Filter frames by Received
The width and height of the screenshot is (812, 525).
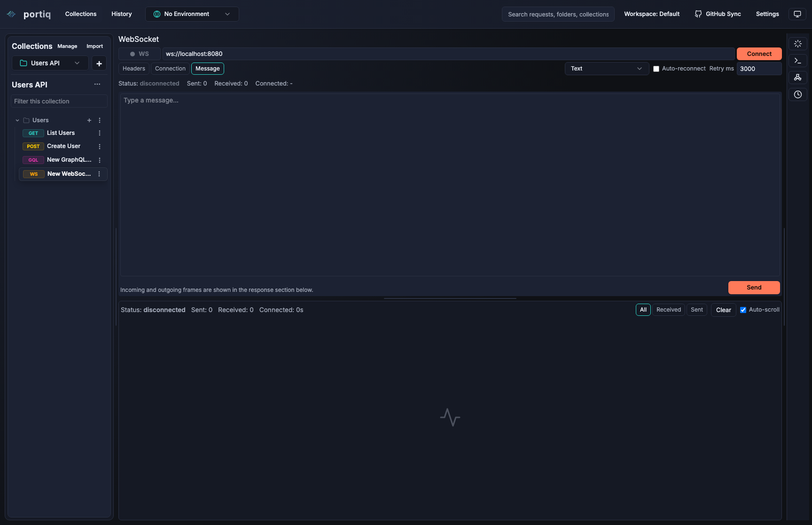[x=669, y=310]
